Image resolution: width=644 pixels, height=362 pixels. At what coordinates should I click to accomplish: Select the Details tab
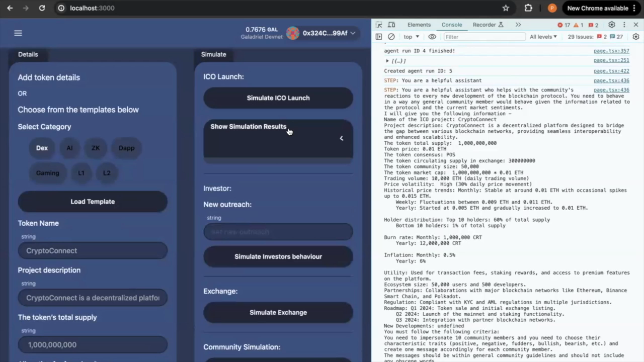pos(28,54)
